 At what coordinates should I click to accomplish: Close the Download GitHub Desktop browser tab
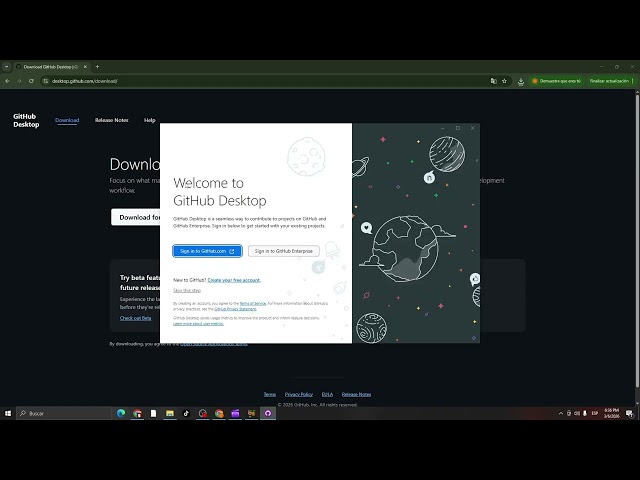click(85, 67)
